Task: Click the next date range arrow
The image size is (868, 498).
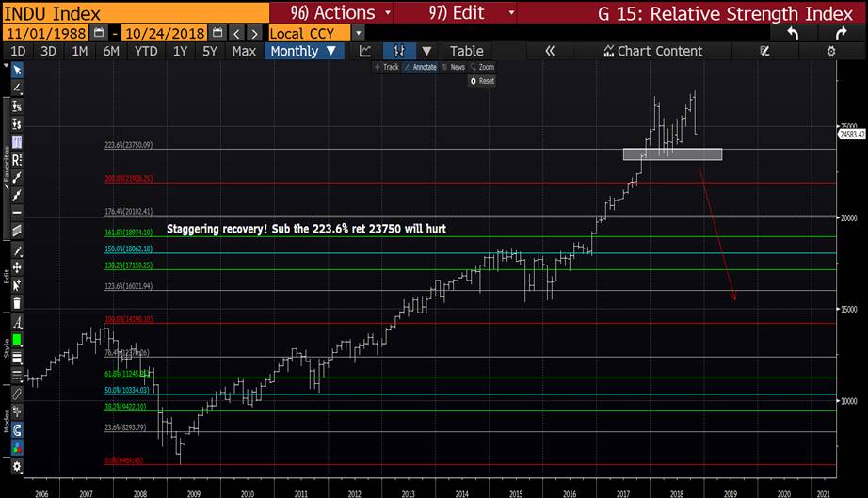Action: click(x=254, y=33)
